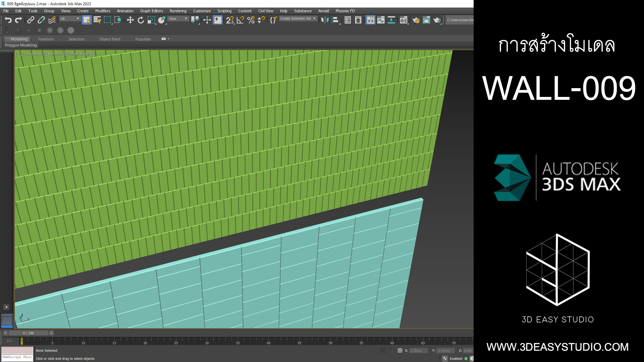
Task: Open the Material Editor icon
Action: 404,20
